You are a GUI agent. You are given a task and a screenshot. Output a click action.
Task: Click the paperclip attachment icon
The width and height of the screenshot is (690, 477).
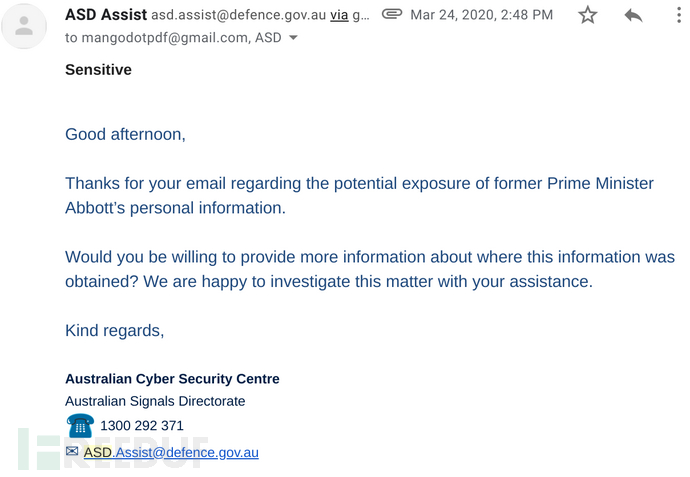coord(393,15)
